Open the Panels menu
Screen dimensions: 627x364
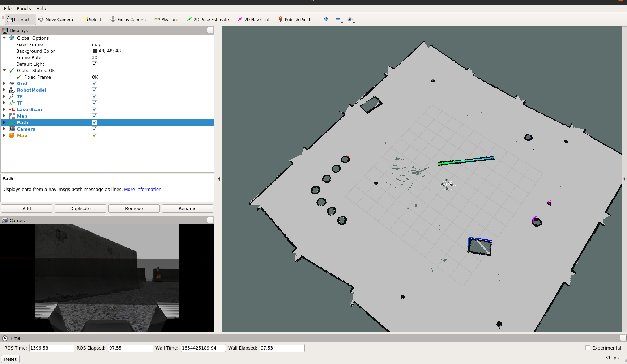[x=24, y=9]
